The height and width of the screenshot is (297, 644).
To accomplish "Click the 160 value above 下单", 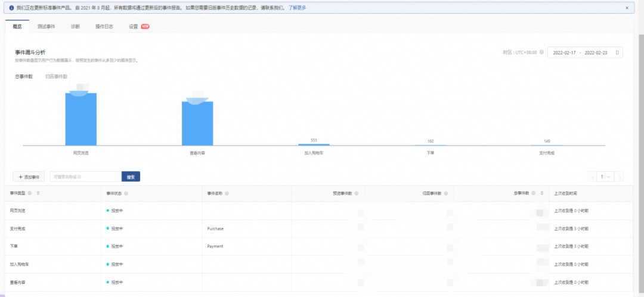I will [431, 141].
